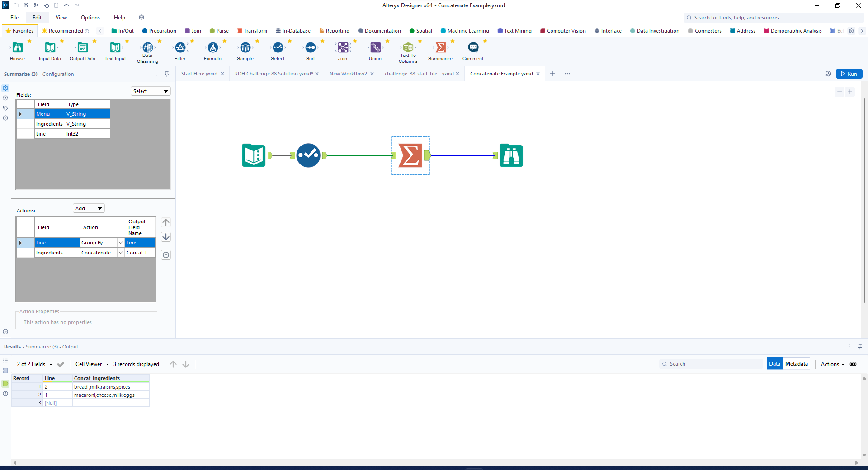The height and width of the screenshot is (470, 868).
Task: Open the Options menu
Action: coord(90,18)
